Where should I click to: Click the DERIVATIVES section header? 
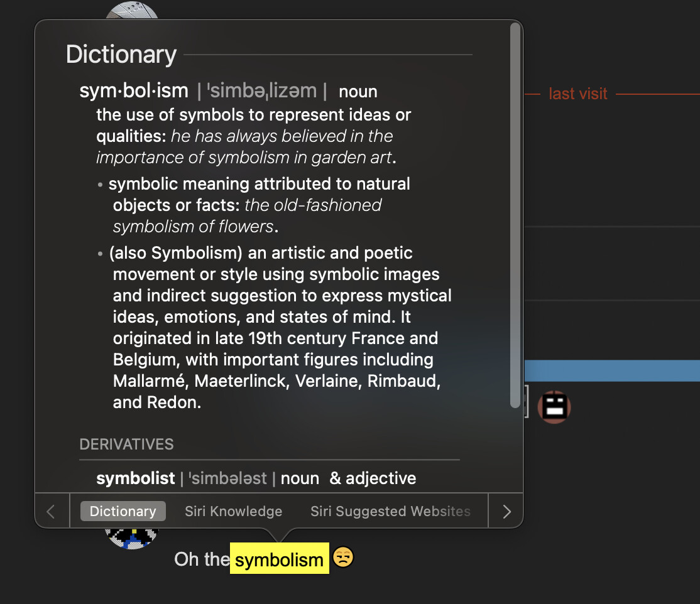[126, 445]
